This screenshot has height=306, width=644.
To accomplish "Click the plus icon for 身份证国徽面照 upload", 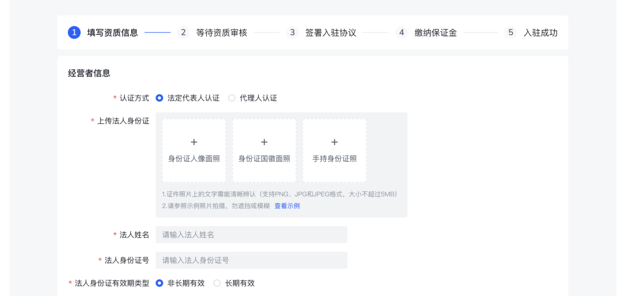I will [264, 142].
